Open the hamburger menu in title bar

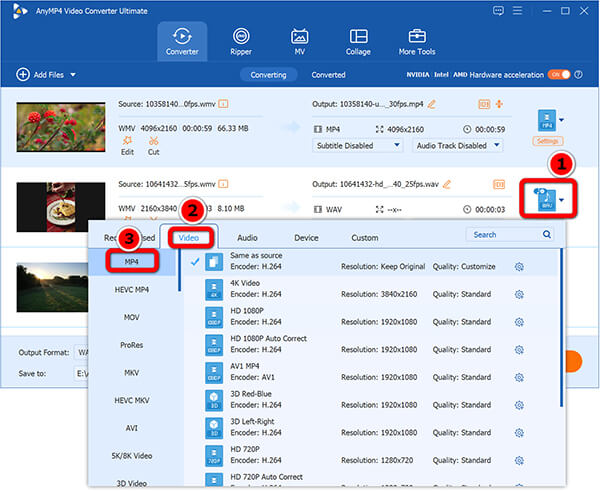pyautogui.click(x=517, y=11)
